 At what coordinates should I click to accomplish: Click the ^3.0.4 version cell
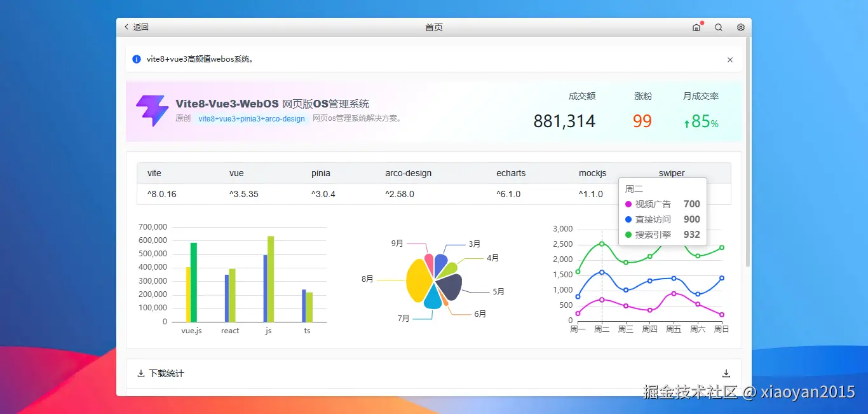tap(323, 194)
